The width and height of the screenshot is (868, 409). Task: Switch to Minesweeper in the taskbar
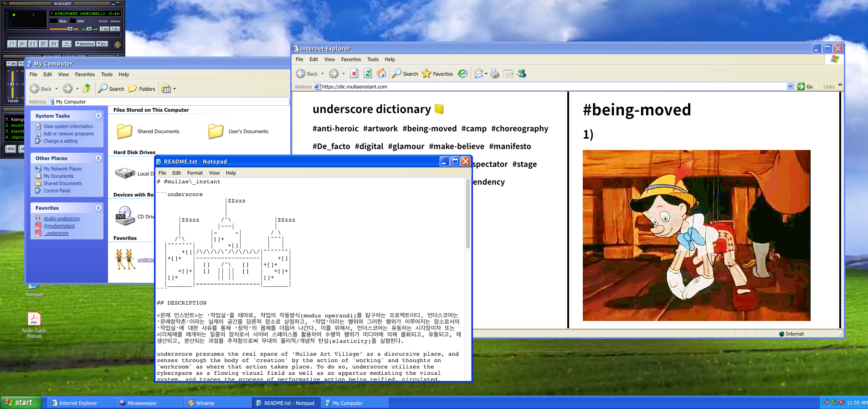point(142,403)
